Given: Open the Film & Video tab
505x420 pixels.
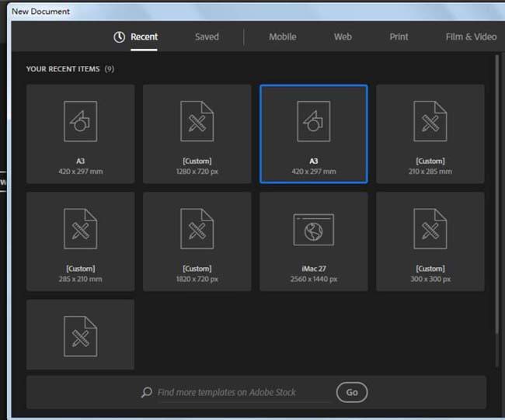Looking at the screenshot, I should tap(471, 36).
